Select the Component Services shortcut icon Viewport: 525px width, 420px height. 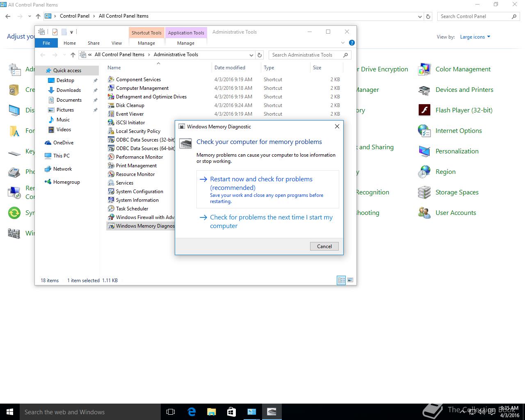111,79
